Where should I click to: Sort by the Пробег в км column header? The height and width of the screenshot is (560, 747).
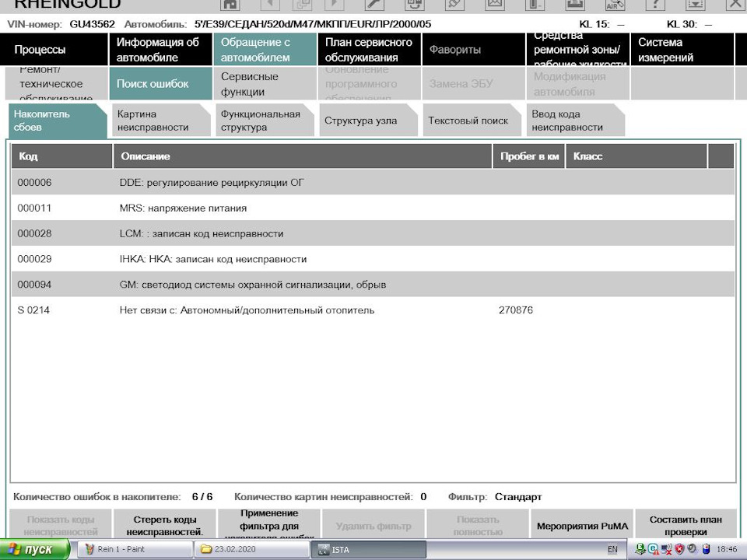(x=528, y=156)
